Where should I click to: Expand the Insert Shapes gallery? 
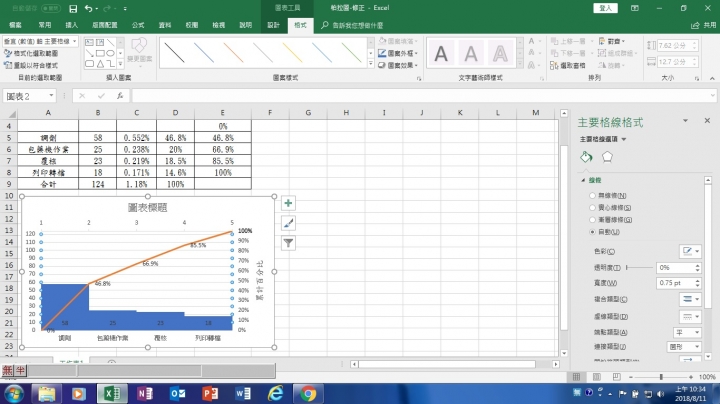pyautogui.click(x=120, y=64)
